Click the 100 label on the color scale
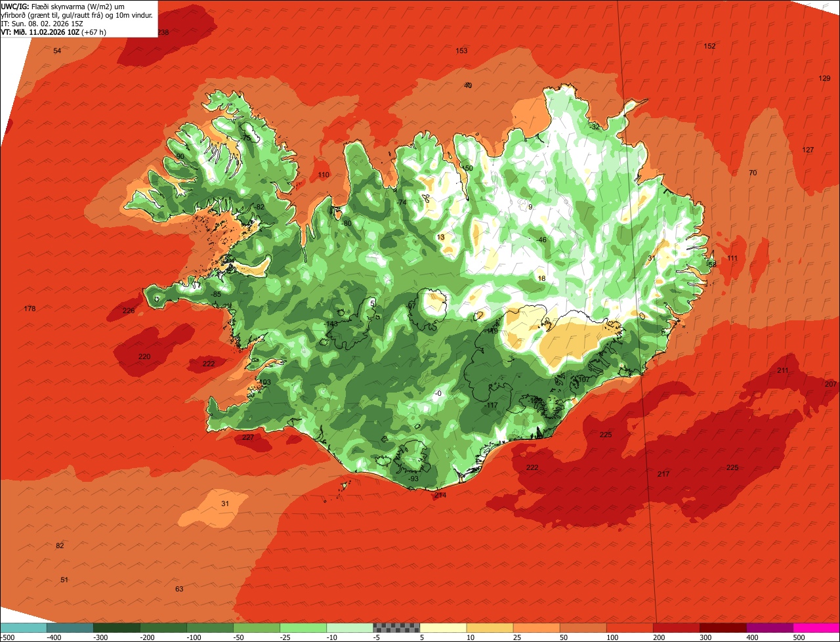The height and width of the screenshot is (642, 840). (x=612, y=637)
